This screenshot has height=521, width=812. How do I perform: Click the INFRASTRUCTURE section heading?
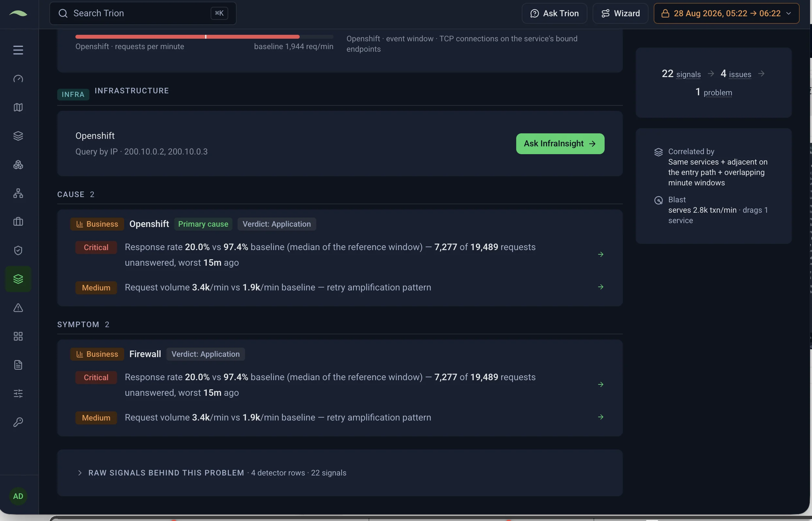132,91
